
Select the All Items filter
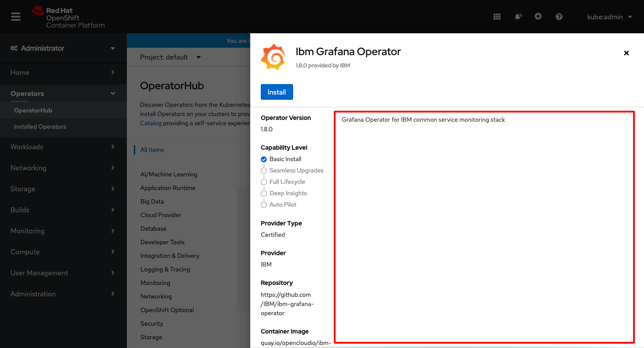[152, 150]
